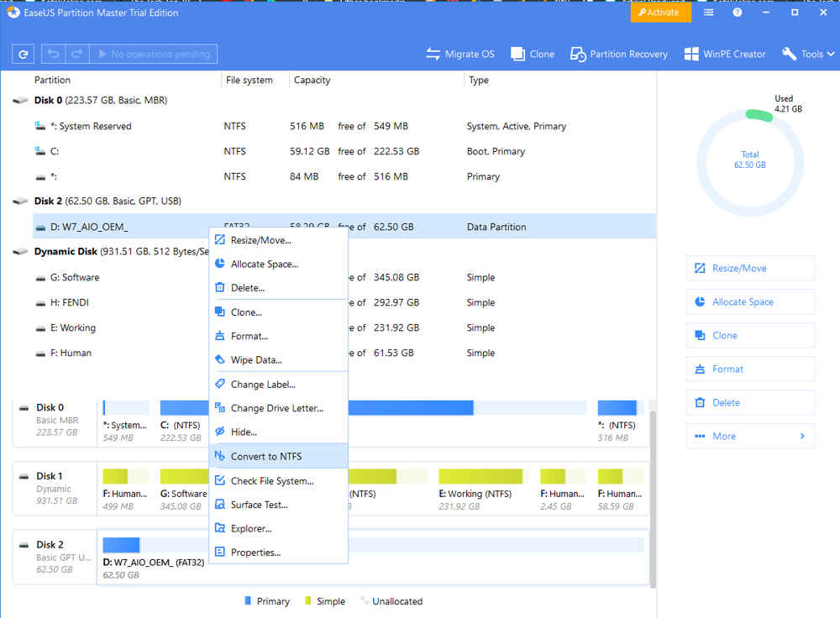Expand the More options in right panel
Screen dimensions: 840x618
coord(750,437)
